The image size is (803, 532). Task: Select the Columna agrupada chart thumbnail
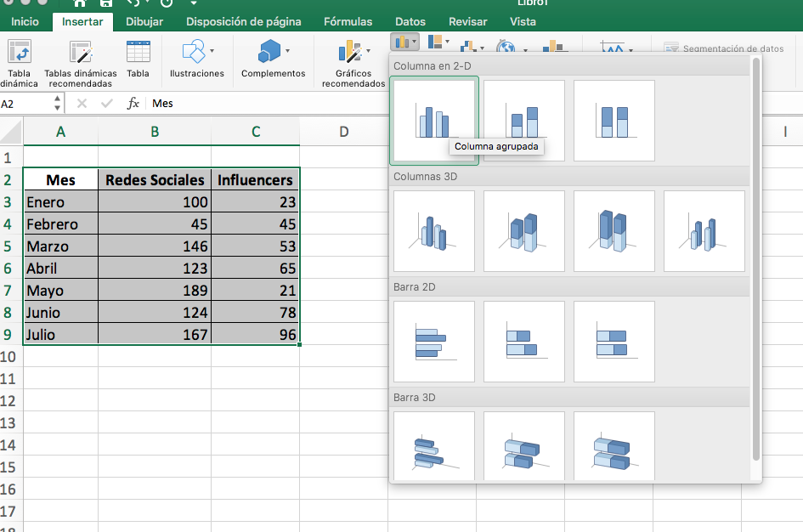434,120
